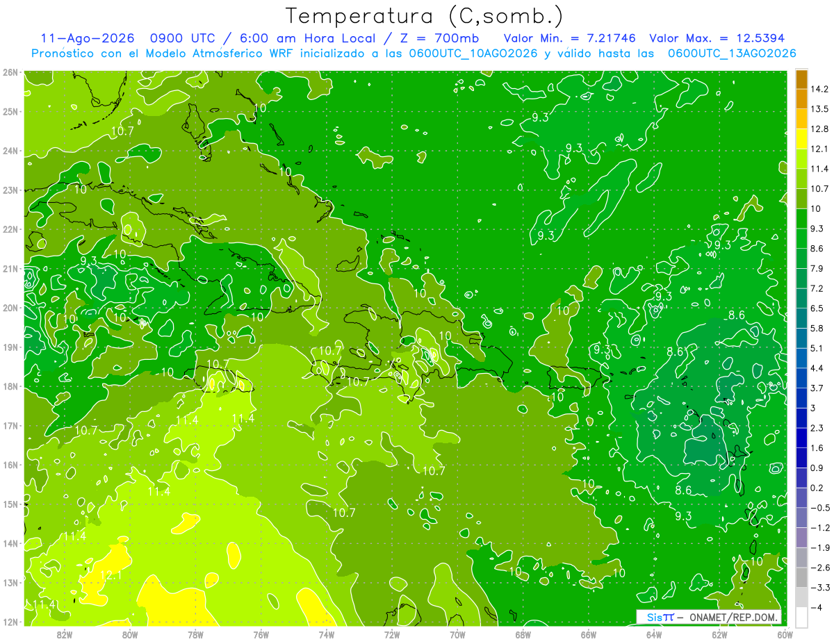Image resolution: width=834 pixels, height=644 pixels.
Task: Click the '12N' latitude axis label
Action: 10,622
